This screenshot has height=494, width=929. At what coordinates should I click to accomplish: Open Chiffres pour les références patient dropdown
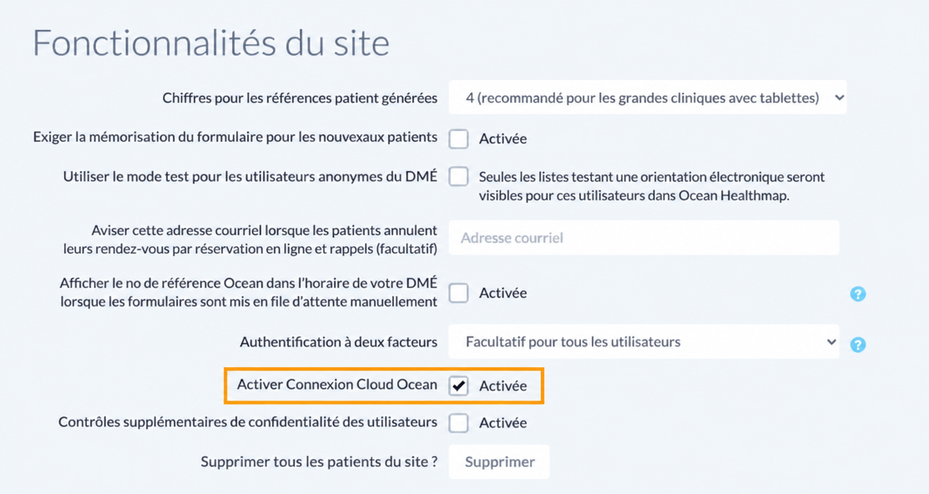click(x=648, y=98)
